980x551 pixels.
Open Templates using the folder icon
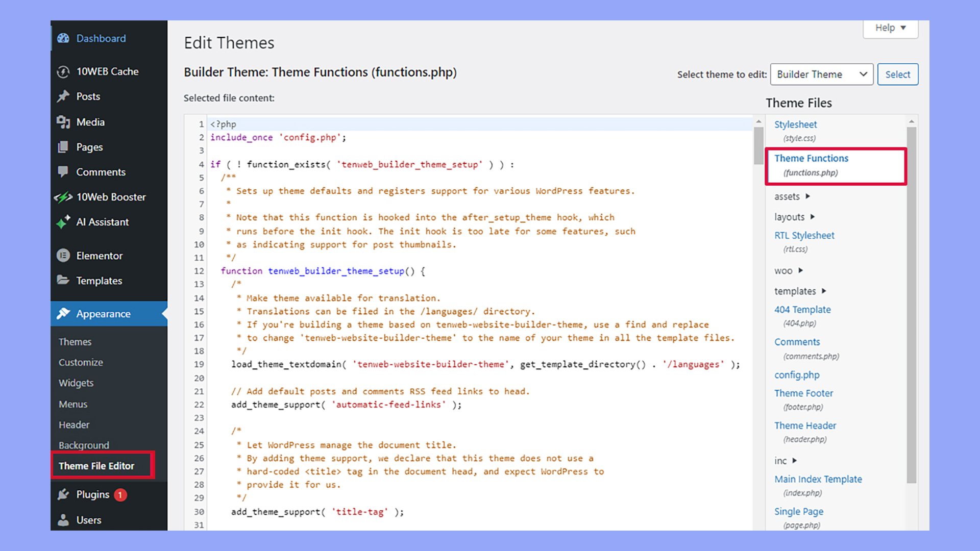(63, 281)
